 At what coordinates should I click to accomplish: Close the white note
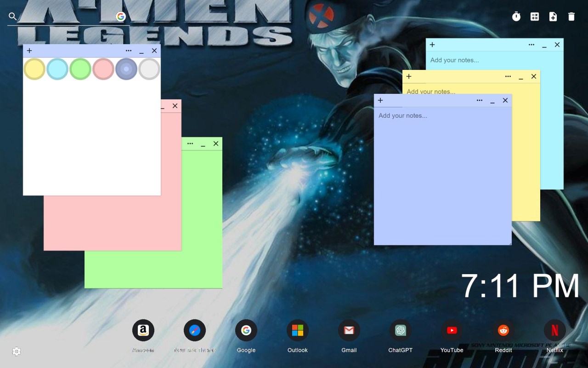[154, 51]
